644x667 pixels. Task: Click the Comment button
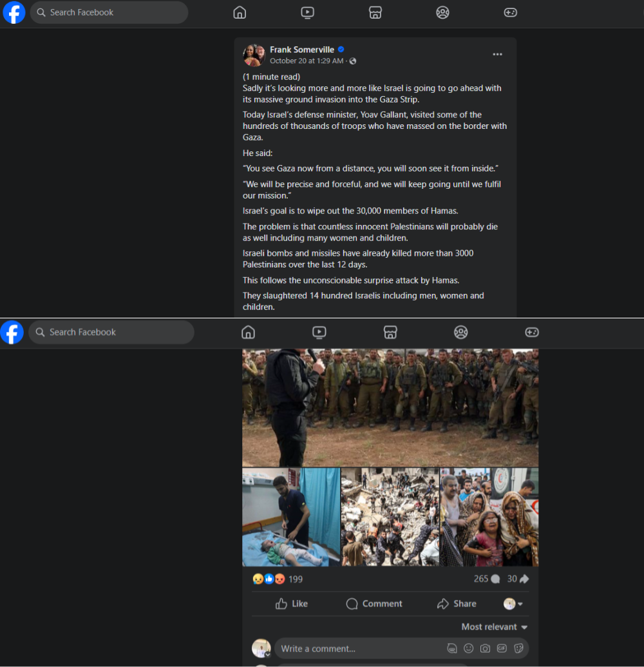[374, 604]
